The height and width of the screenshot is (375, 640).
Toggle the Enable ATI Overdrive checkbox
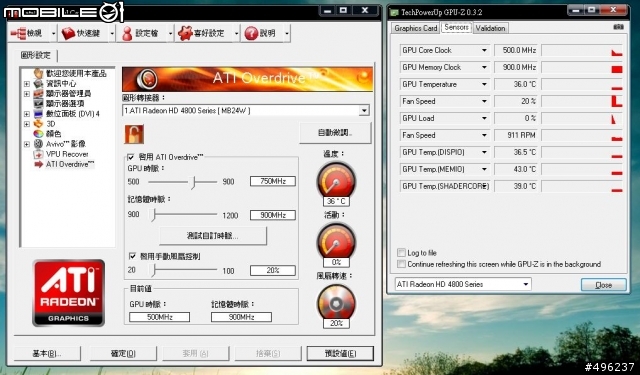point(131,157)
